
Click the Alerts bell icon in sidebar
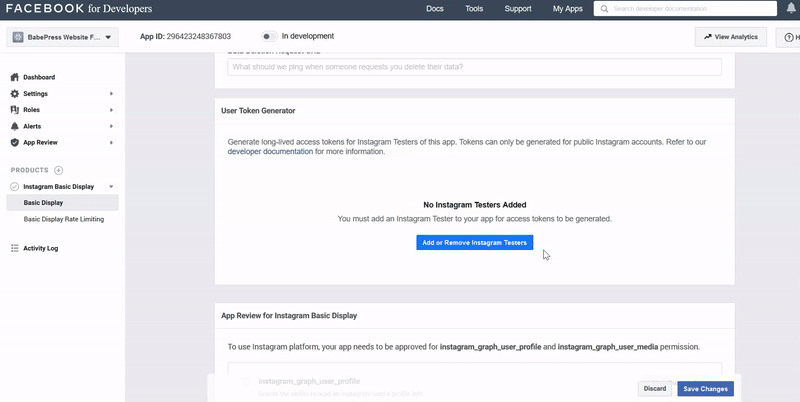14,126
